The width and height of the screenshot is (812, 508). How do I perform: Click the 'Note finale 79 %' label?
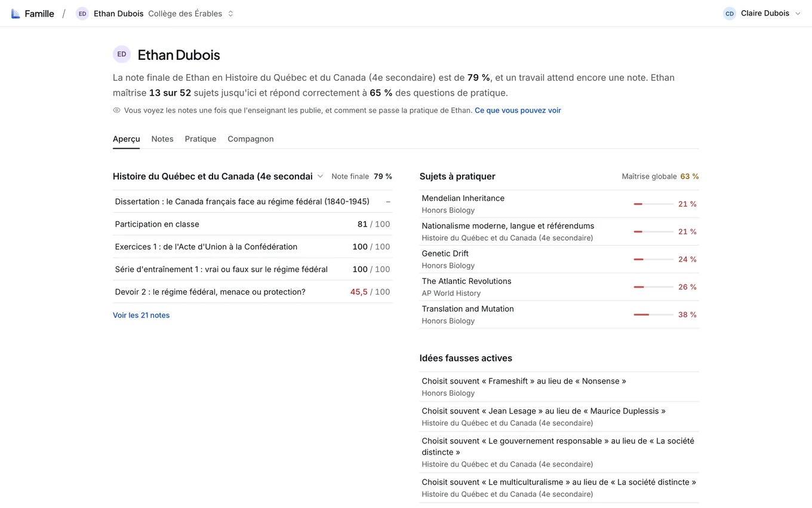tap(362, 177)
